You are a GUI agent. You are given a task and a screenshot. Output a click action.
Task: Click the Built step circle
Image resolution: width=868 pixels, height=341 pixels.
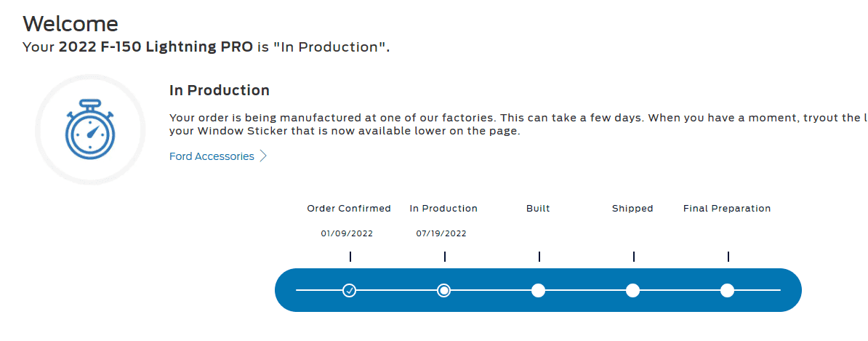click(x=538, y=291)
